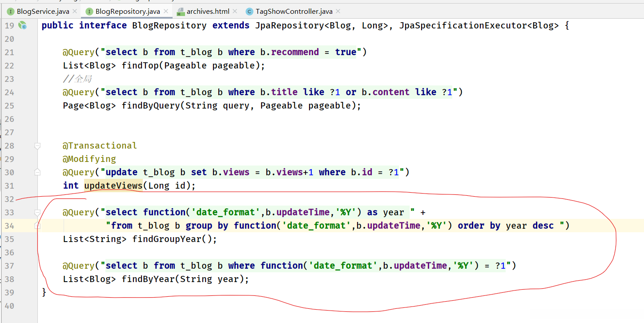Collapse the fold marker at line 28
The height and width of the screenshot is (323, 644).
click(37, 145)
